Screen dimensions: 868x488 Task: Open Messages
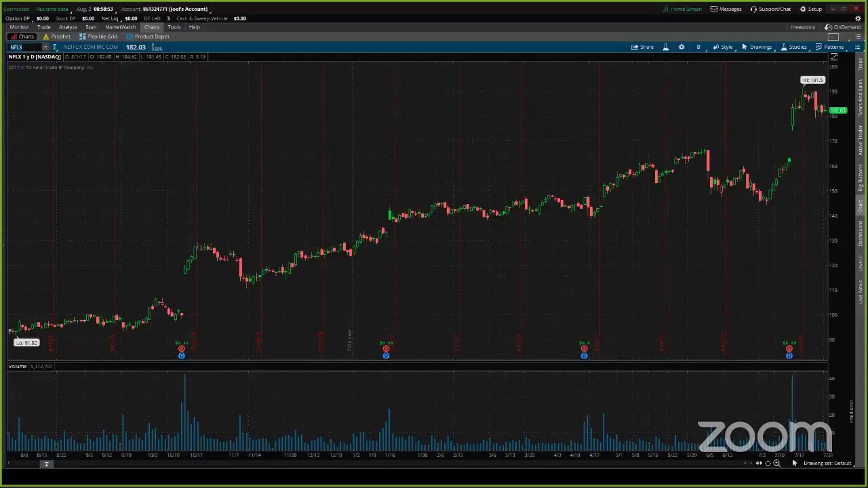pyautogui.click(x=726, y=9)
